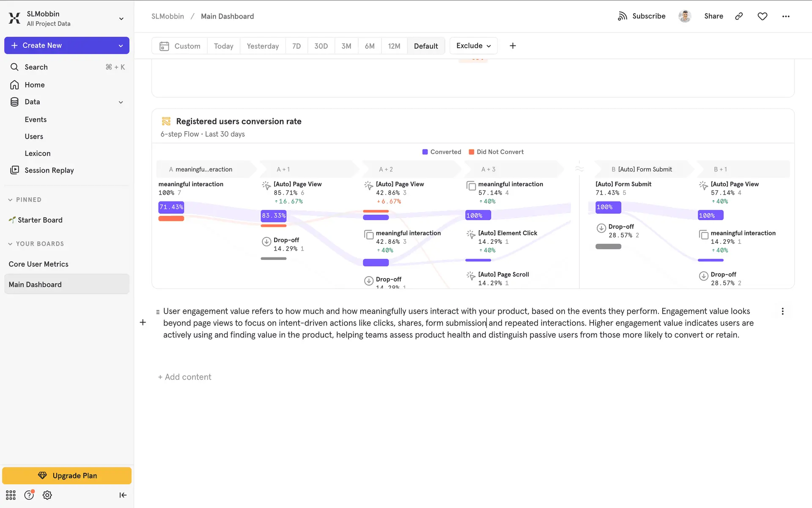The image size is (812, 508).
Task: Toggle the Did Not Convert legend item
Action: (496, 152)
